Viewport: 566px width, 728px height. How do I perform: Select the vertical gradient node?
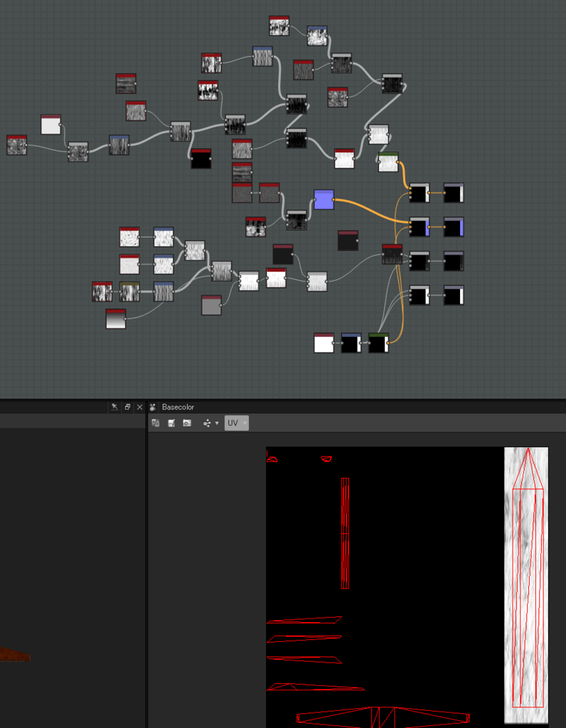coord(116,319)
